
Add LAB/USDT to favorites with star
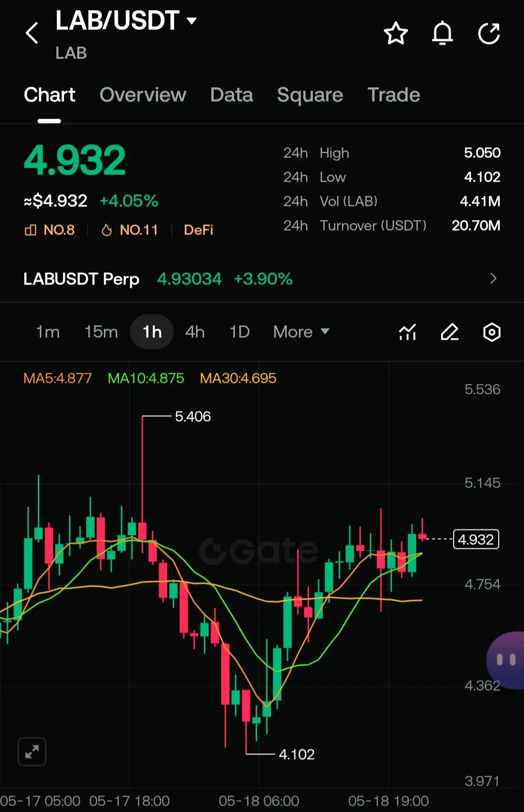[x=396, y=33]
